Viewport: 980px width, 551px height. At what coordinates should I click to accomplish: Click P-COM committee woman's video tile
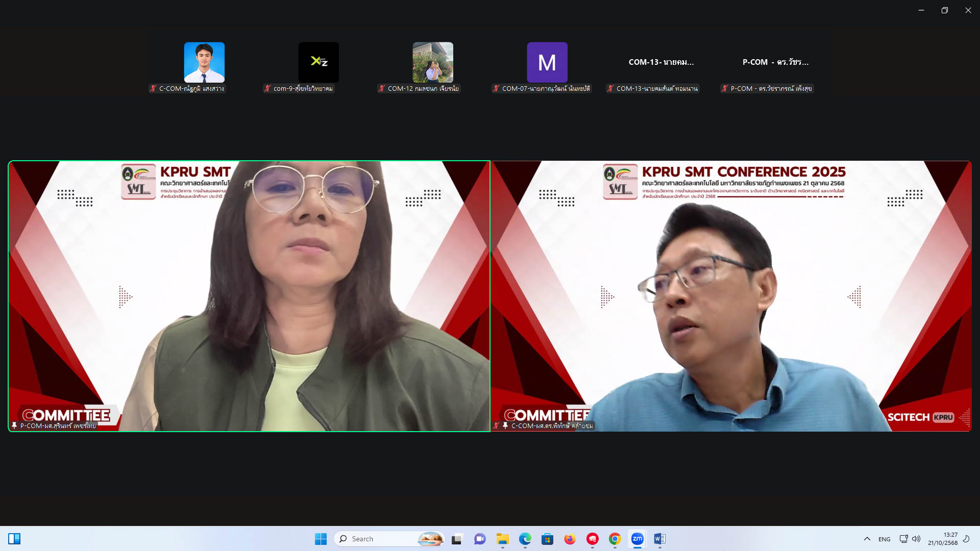249,296
